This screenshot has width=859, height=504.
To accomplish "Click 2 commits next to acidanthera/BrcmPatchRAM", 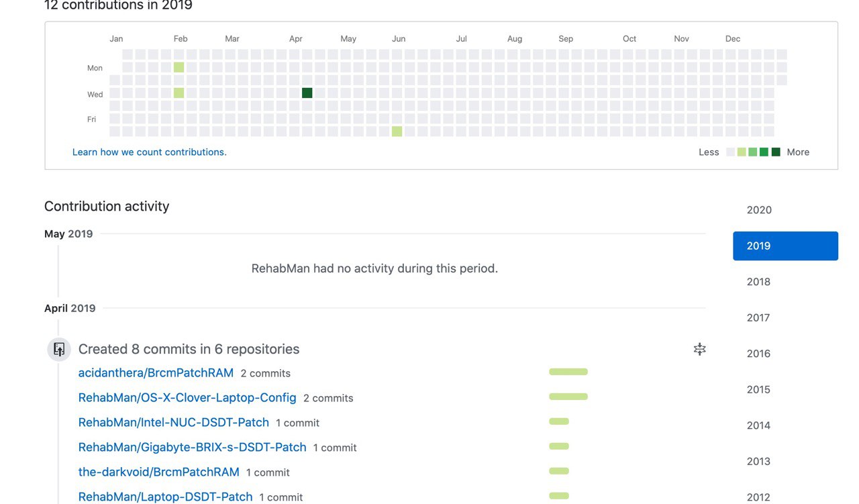I will [266, 373].
